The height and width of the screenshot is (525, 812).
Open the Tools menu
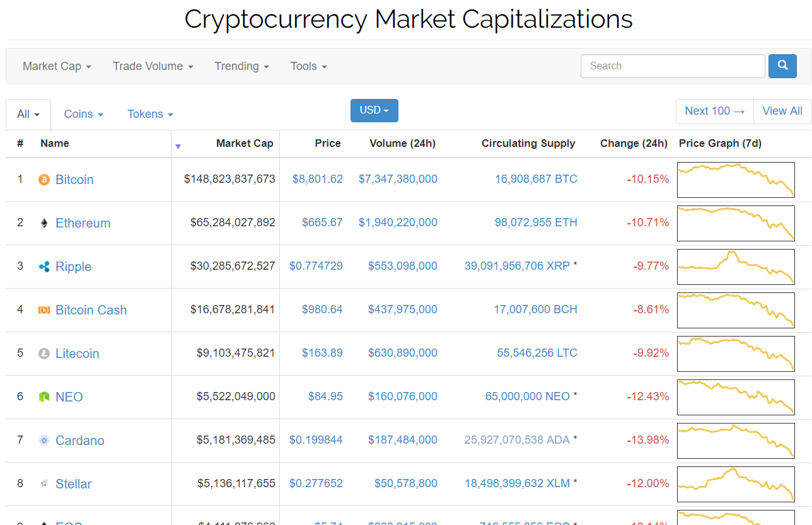click(x=308, y=66)
